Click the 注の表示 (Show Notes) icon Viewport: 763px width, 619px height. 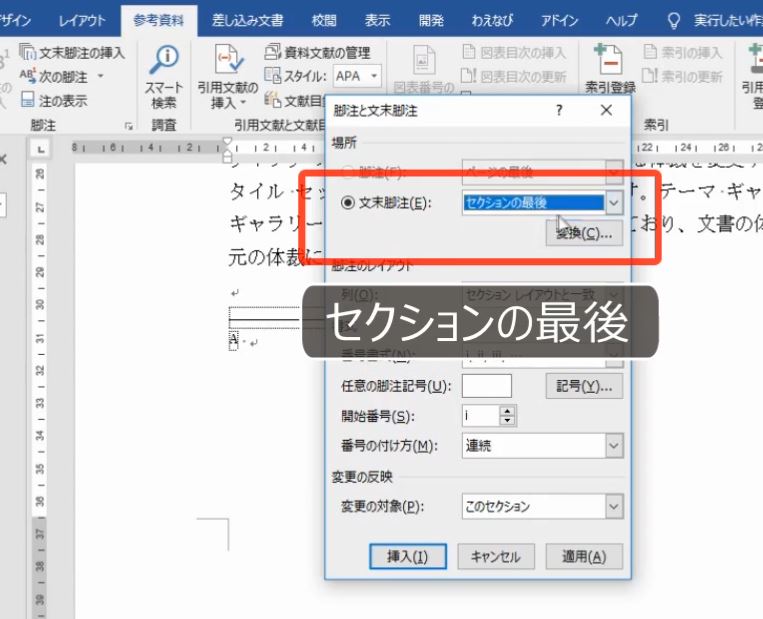27,100
